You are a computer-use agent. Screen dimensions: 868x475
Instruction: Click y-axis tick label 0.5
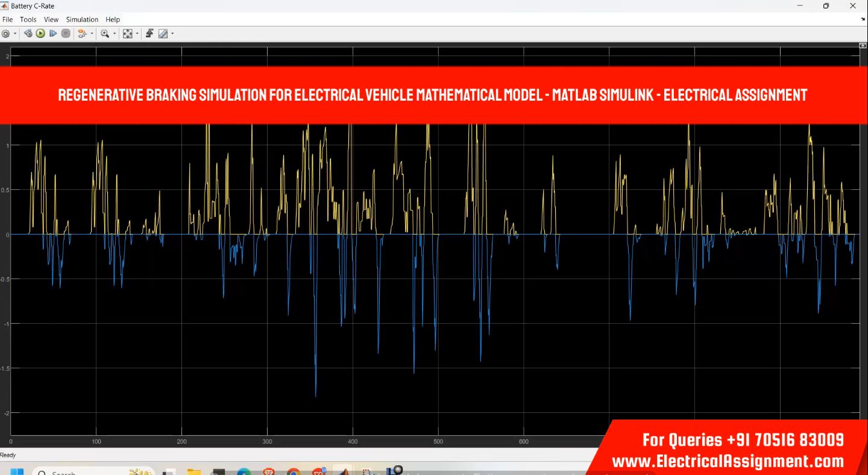pos(6,190)
